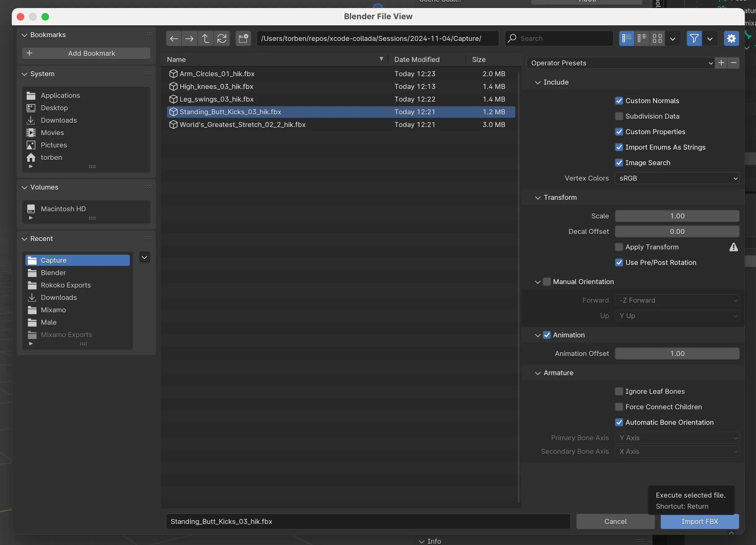This screenshot has height=545, width=756.
Task: Create a new directory
Action: [243, 38]
